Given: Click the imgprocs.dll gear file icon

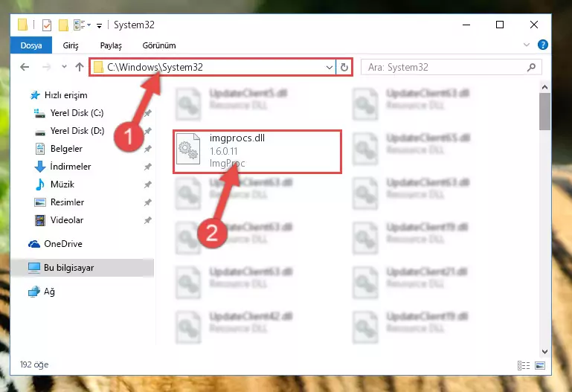Looking at the screenshot, I should pos(188,150).
